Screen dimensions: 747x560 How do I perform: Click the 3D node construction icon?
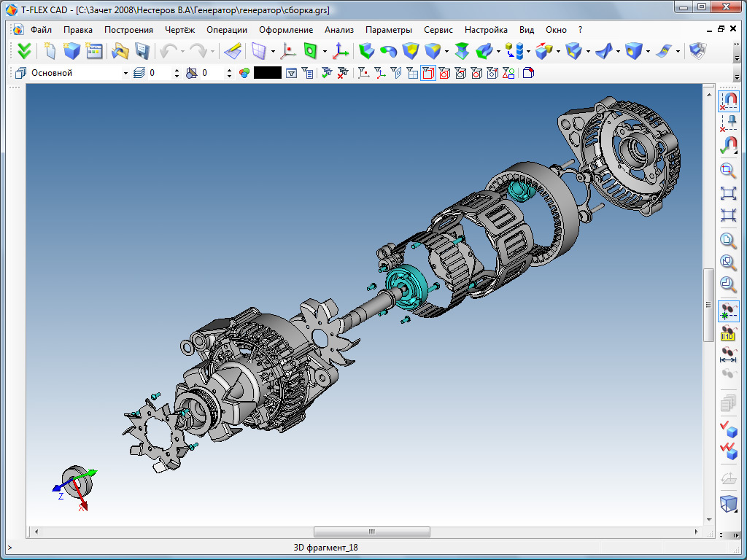pyautogui.click(x=288, y=51)
